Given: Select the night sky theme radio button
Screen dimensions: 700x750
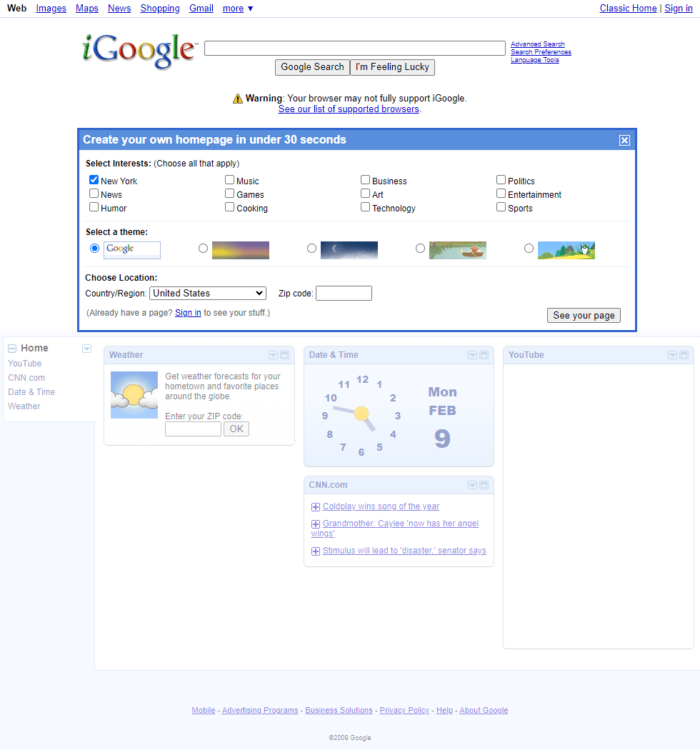Looking at the screenshot, I should click(x=312, y=249).
